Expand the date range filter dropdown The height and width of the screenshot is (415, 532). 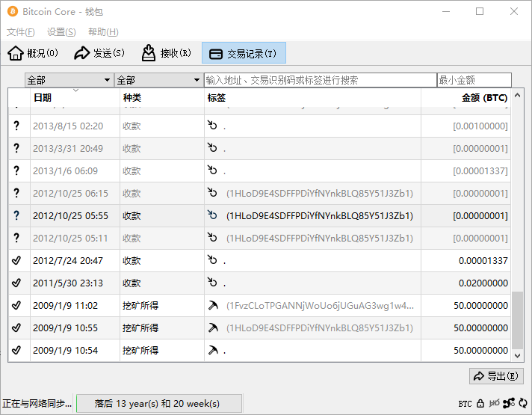point(69,80)
